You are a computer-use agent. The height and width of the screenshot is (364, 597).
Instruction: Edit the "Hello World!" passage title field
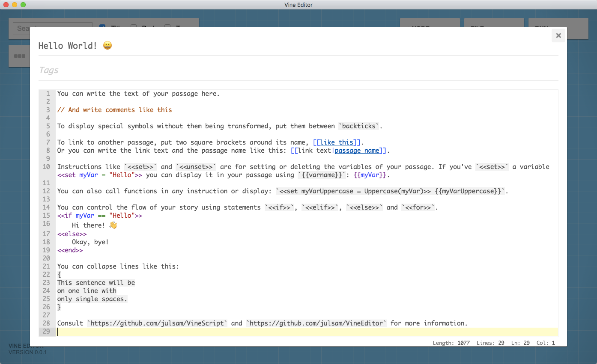298,46
